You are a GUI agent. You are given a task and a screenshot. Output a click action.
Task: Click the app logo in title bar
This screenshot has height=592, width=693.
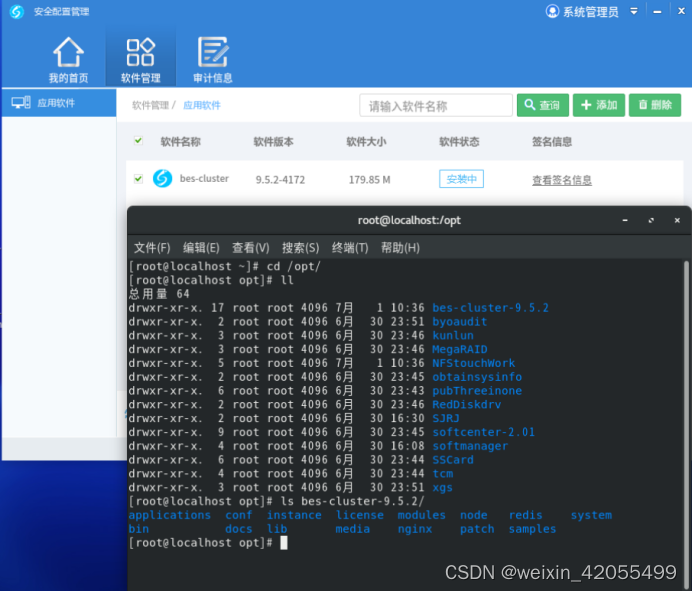point(17,11)
